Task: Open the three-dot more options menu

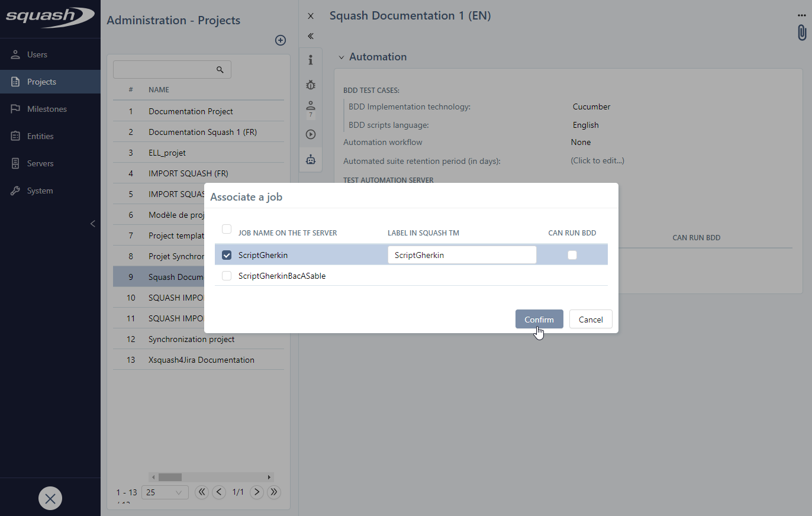Action: pyautogui.click(x=802, y=15)
